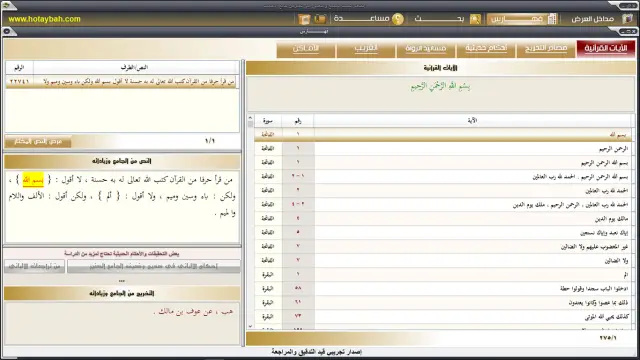Click the app logo icon at top-left corner
This screenshot has height=360, width=640.
7,5
